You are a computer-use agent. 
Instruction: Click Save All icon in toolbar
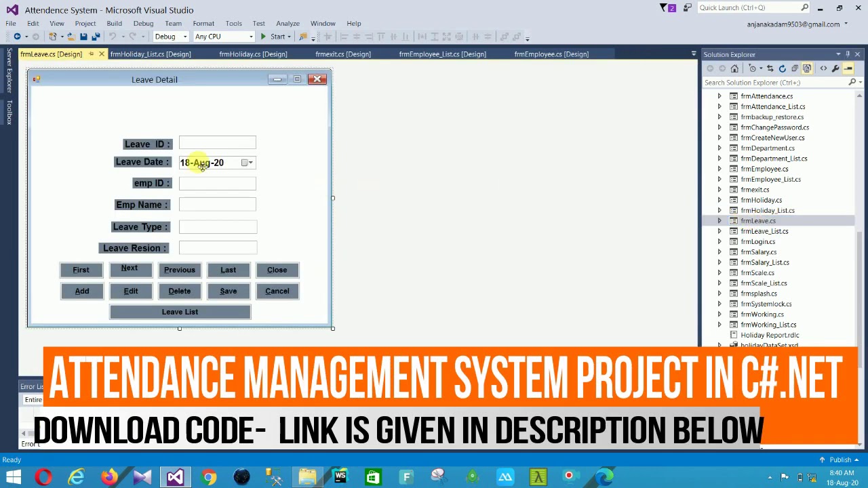[96, 37]
